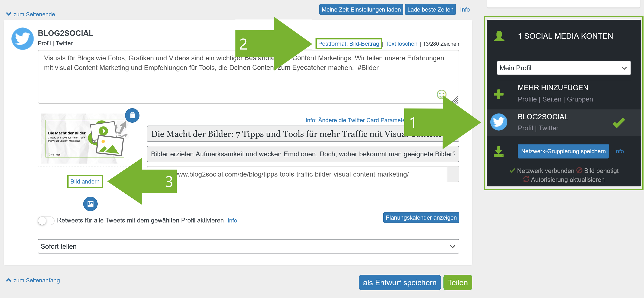
Task: Click the Netzwerk verbunden checkmark icon
Action: (x=512, y=171)
